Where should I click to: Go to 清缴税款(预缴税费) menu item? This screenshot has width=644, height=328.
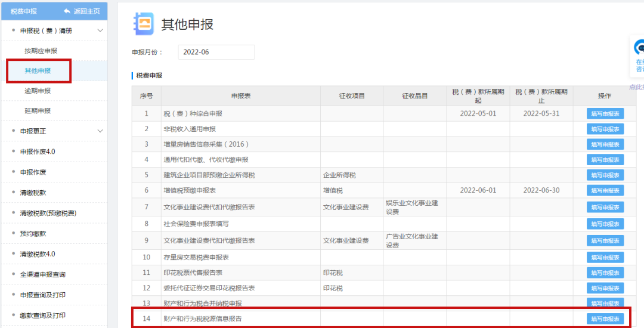pyautogui.click(x=48, y=213)
